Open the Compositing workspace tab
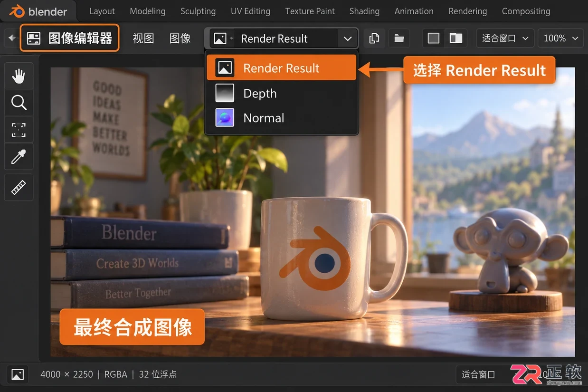 click(526, 11)
